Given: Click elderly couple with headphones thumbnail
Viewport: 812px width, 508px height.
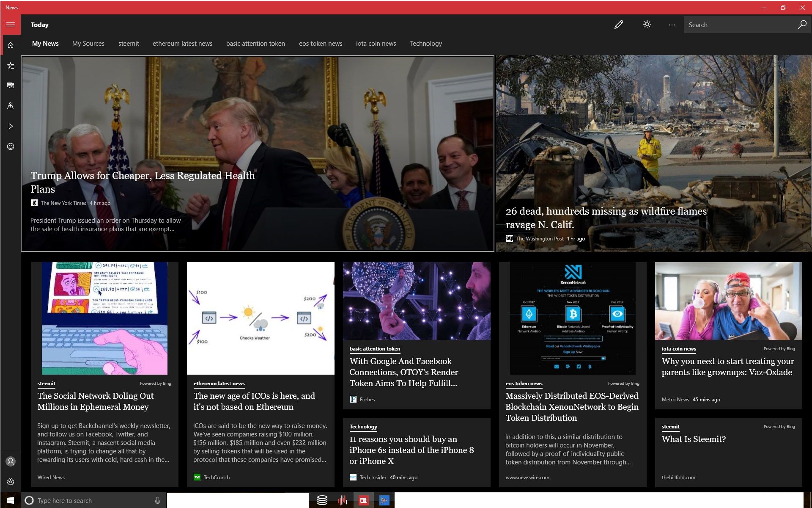Looking at the screenshot, I should 729,301.
